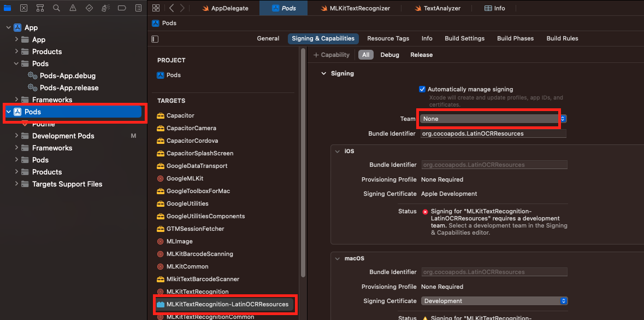Collapse the macOS signing section
Viewport: 644px width, 320px height.
pos(337,259)
